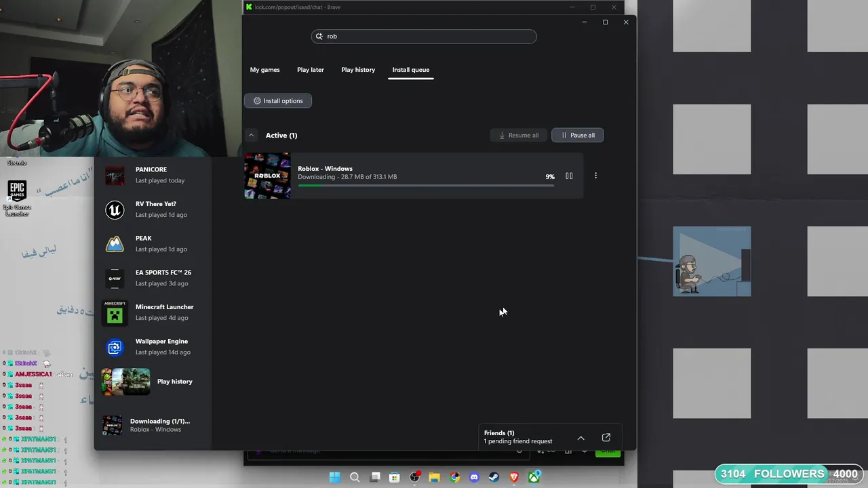Viewport: 868px width, 488px height.
Task: Expand the Friends (1) panel chevron
Action: click(x=580, y=438)
